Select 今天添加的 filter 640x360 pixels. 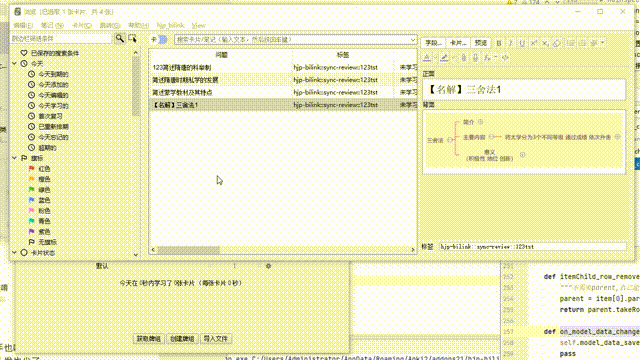tap(53, 85)
